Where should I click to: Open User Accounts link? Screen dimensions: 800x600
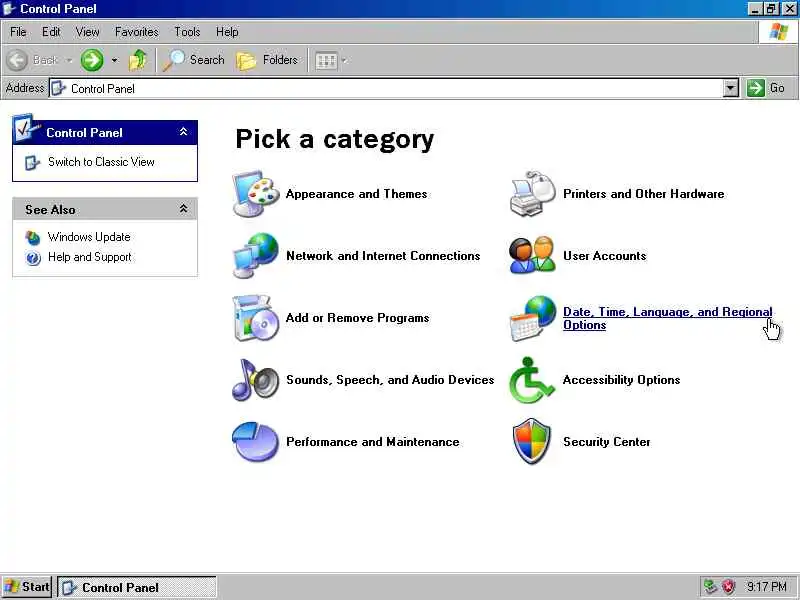pos(605,256)
